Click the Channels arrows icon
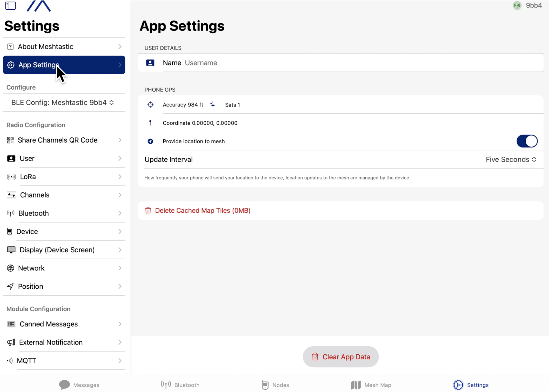The width and height of the screenshot is (549, 392). click(x=11, y=195)
